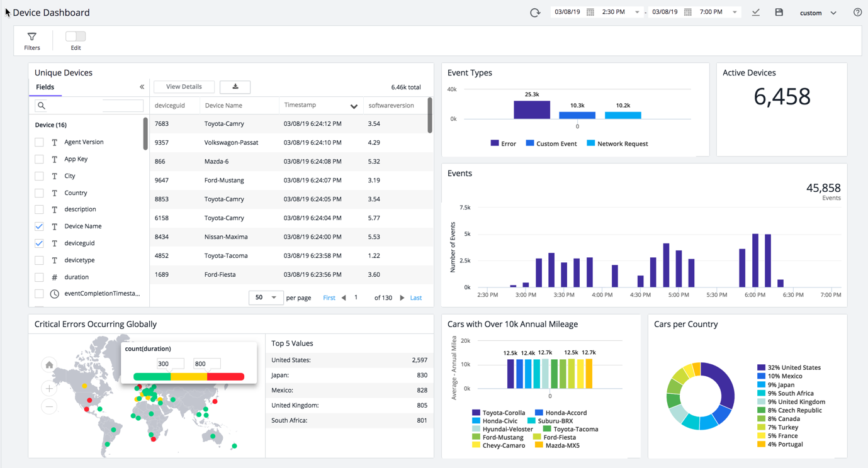
Task: Click the 800 threshold input field
Action: [206, 364]
